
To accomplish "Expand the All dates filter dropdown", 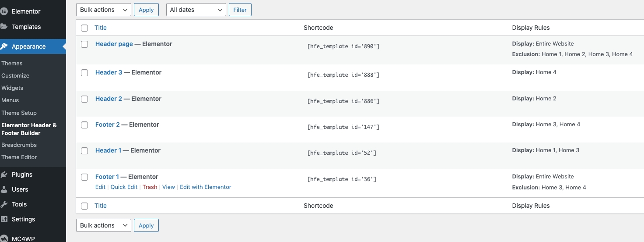I will pyautogui.click(x=196, y=10).
